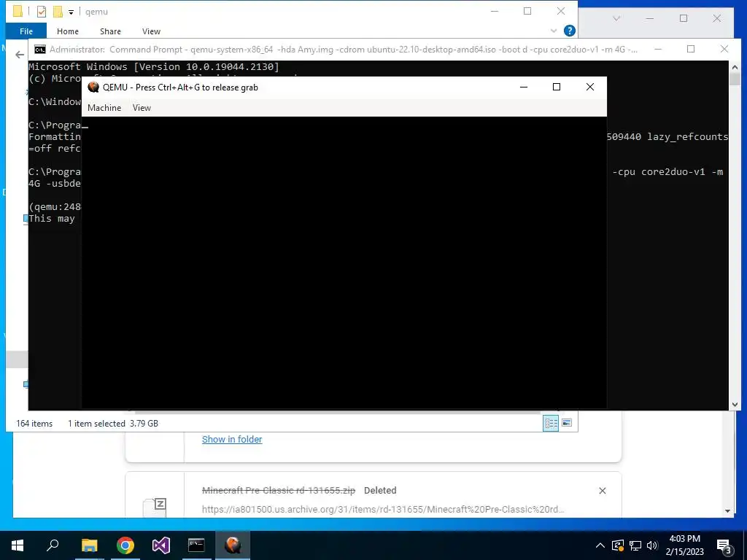Image resolution: width=747 pixels, height=560 pixels.
Task: Open the QEMU Machine menu
Action: [104, 108]
